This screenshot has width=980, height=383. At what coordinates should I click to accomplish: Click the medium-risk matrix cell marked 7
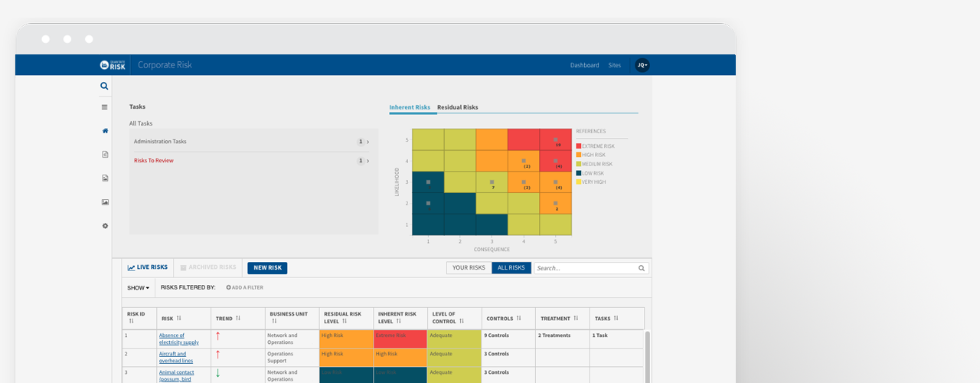point(492,182)
